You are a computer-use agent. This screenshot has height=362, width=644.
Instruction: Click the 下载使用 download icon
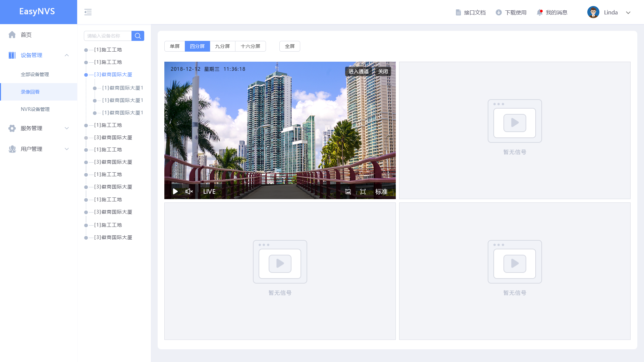(x=499, y=12)
